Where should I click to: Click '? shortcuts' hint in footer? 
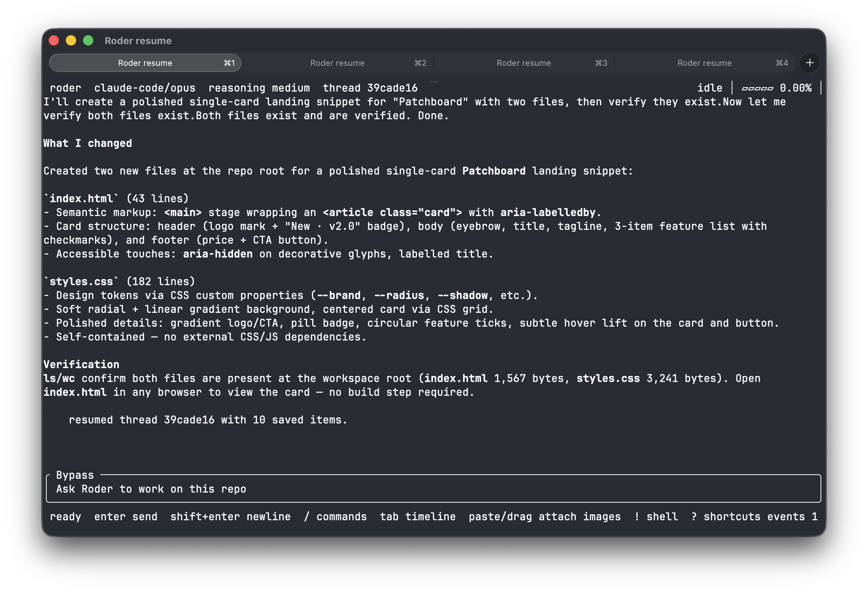(x=726, y=517)
